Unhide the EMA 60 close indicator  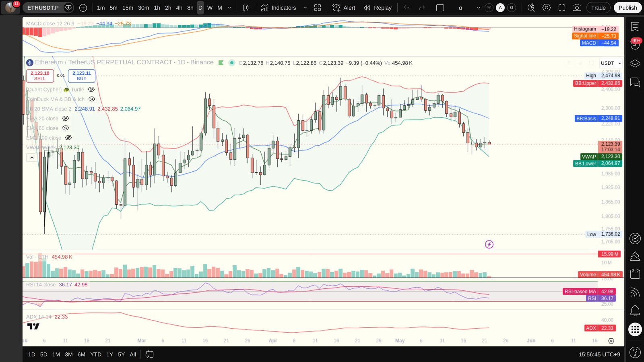click(x=66, y=128)
